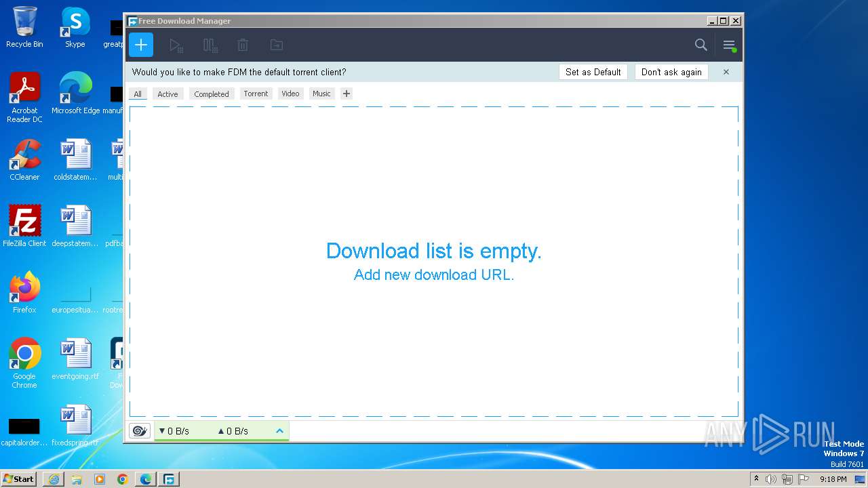The image size is (868, 488).
Task: Select the Active filter tab
Action: click(167, 94)
